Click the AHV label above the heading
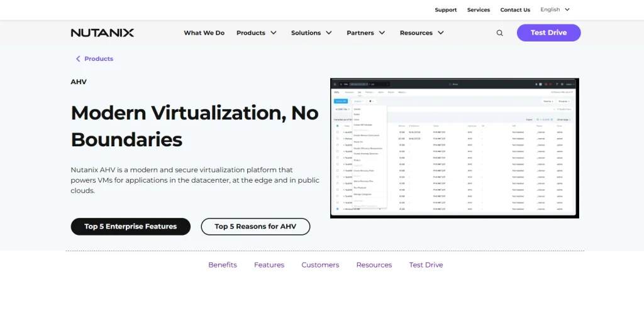The height and width of the screenshot is (319, 644). [79, 82]
